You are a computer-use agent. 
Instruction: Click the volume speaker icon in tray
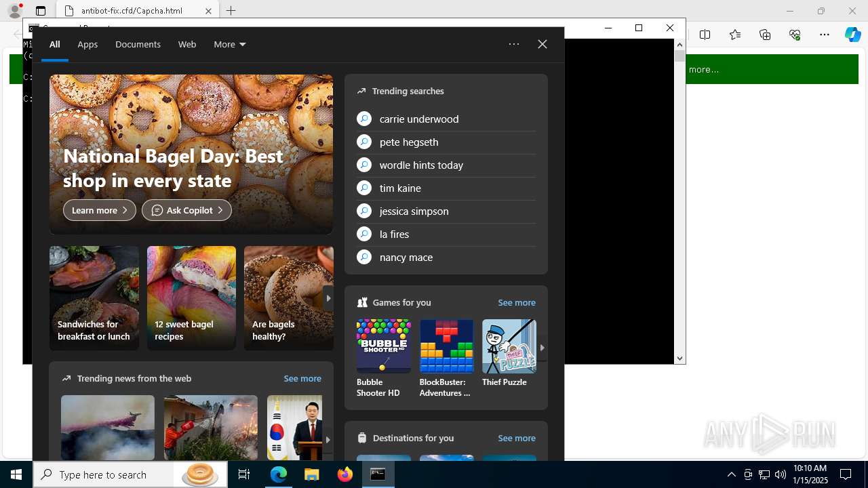[781, 475]
